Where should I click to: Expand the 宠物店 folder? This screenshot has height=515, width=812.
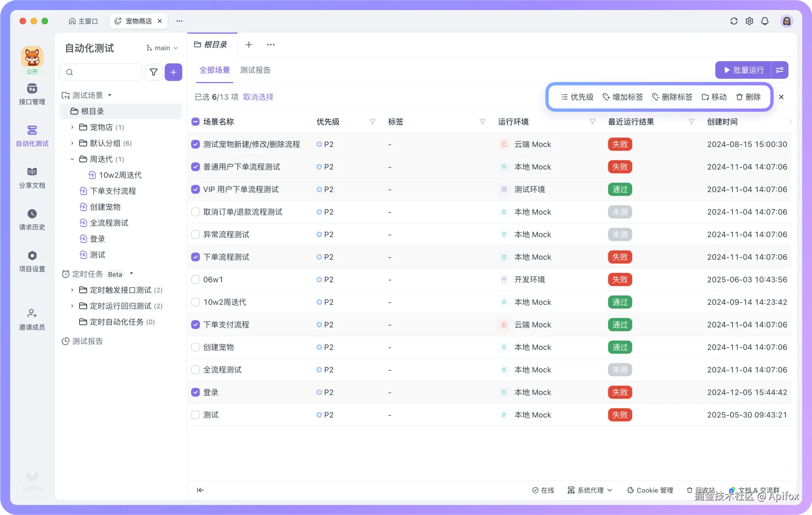72,127
